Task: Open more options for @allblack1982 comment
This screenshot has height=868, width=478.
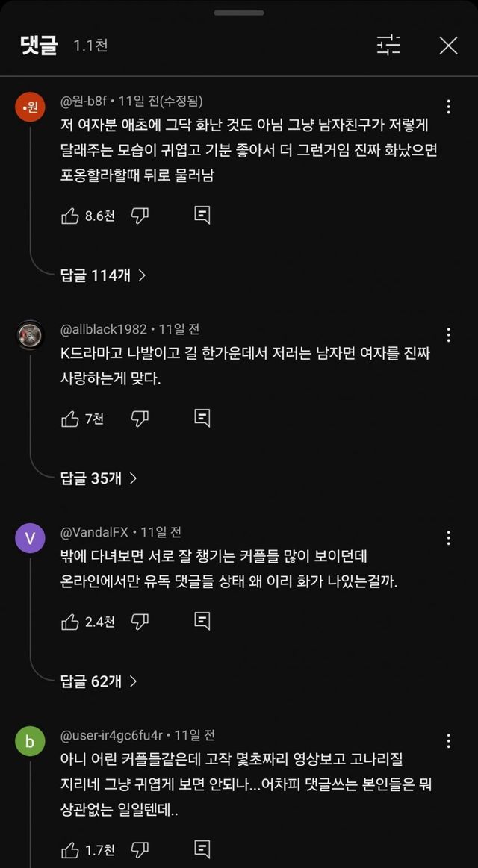Action: coord(448,334)
